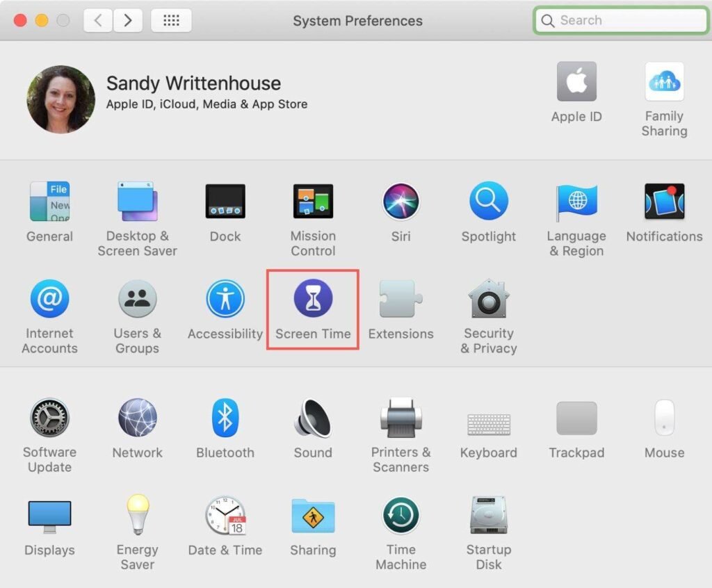Click Sandy Writtenhouse profile photo
The height and width of the screenshot is (588, 712).
(61, 99)
